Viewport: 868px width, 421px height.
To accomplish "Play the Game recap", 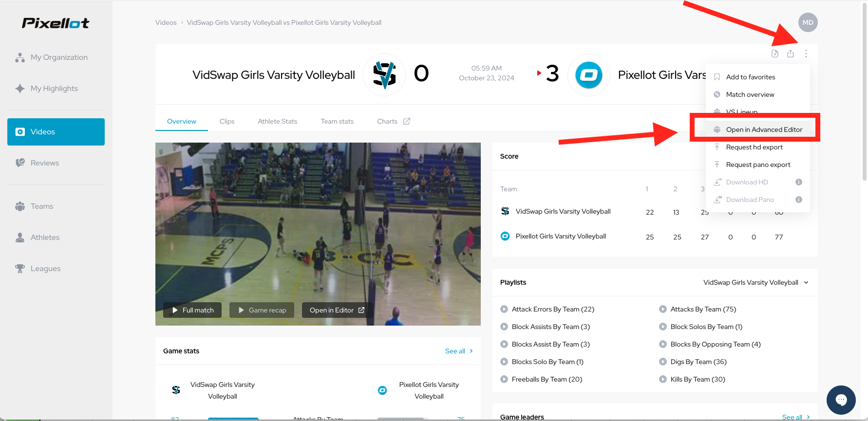I will point(262,310).
